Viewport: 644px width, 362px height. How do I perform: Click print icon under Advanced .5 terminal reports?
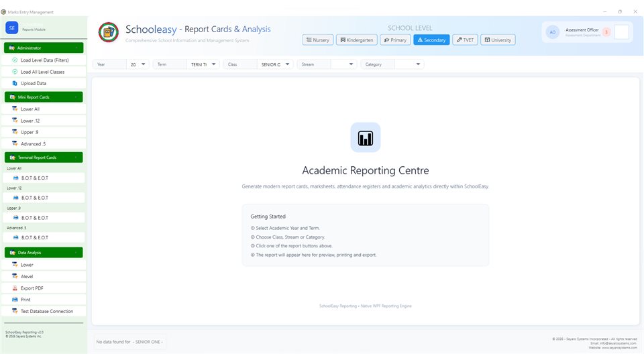point(16,237)
